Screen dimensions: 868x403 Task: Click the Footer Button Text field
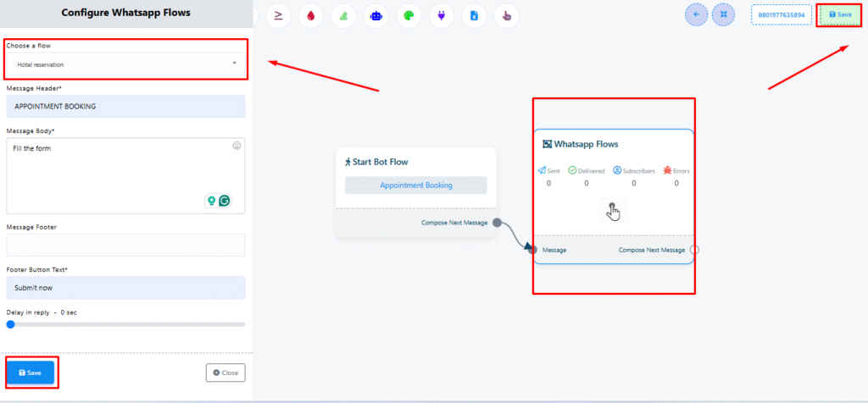pyautogui.click(x=125, y=288)
